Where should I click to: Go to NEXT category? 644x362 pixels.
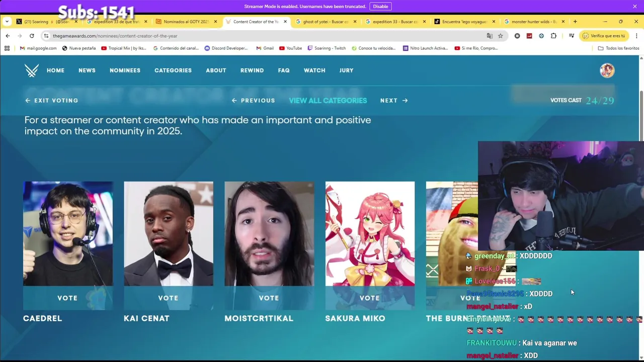[394, 101]
